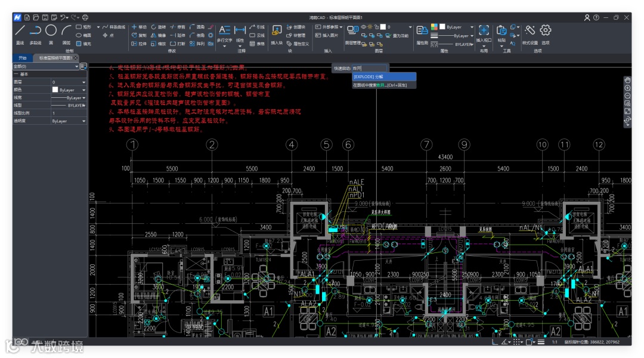Toggle the layer freeze sun icon
This screenshot has width=644, height=358.
click(370, 27)
